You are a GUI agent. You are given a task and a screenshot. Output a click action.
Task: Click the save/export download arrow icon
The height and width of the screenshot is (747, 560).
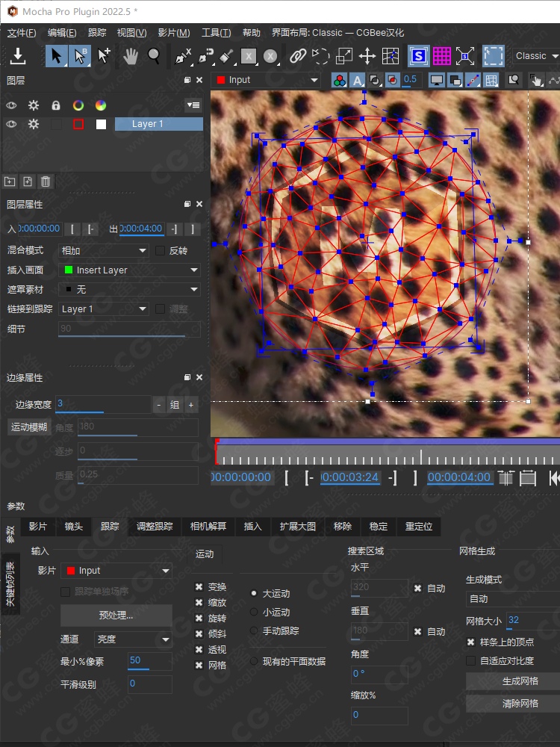point(18,56)
